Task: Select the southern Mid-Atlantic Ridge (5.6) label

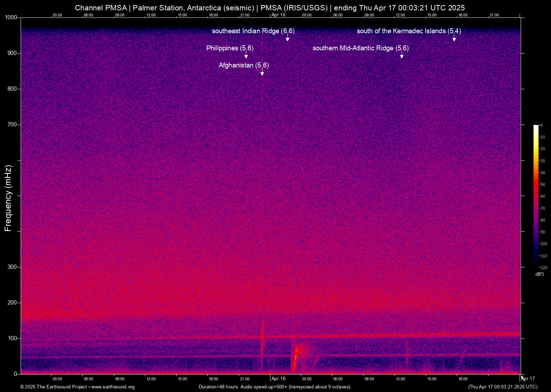Action: [360, 48]
